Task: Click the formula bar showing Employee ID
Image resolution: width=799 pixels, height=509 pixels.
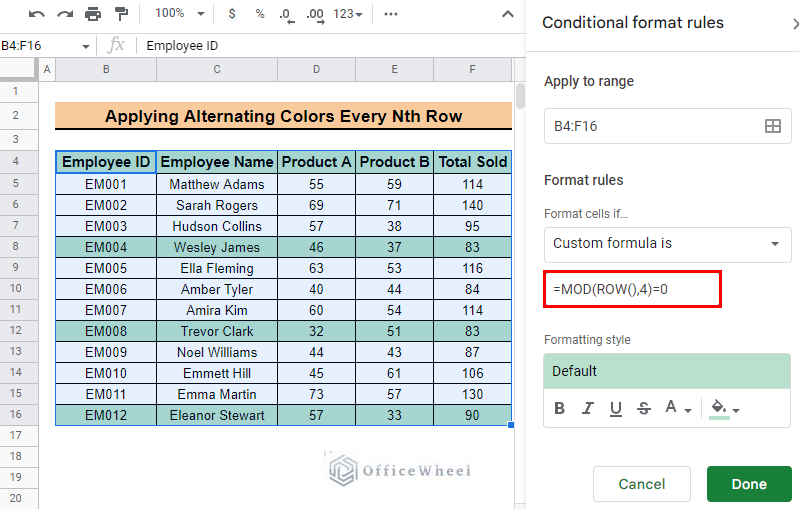Action: click(x=331, y=46)
